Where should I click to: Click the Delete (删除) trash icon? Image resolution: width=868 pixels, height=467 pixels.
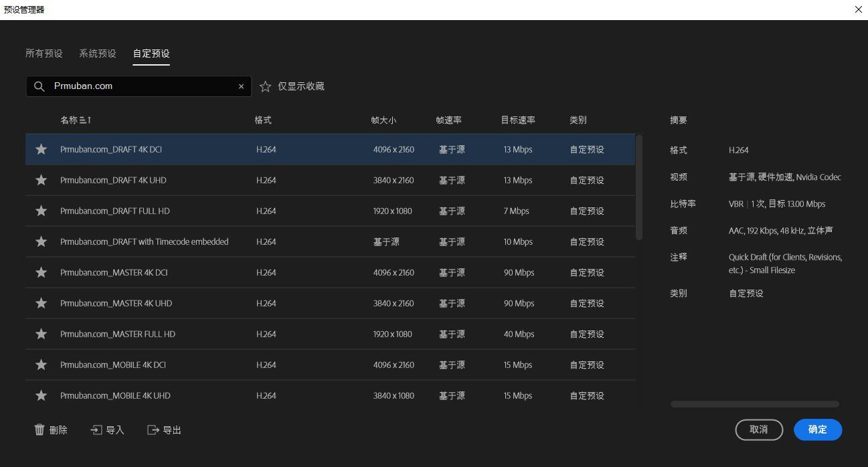click(x=39, y=430)
